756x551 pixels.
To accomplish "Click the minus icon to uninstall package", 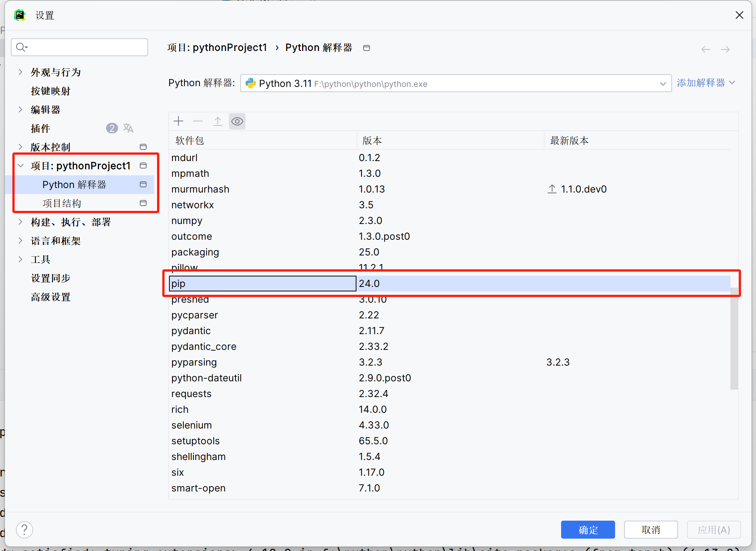I will click(x=198, y=121).
